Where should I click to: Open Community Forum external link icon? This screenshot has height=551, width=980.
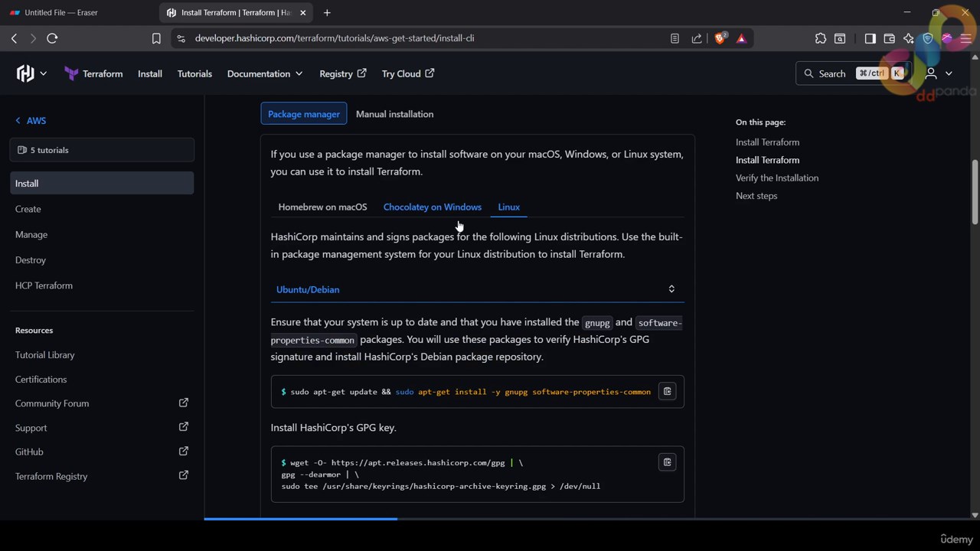(184, 403)
